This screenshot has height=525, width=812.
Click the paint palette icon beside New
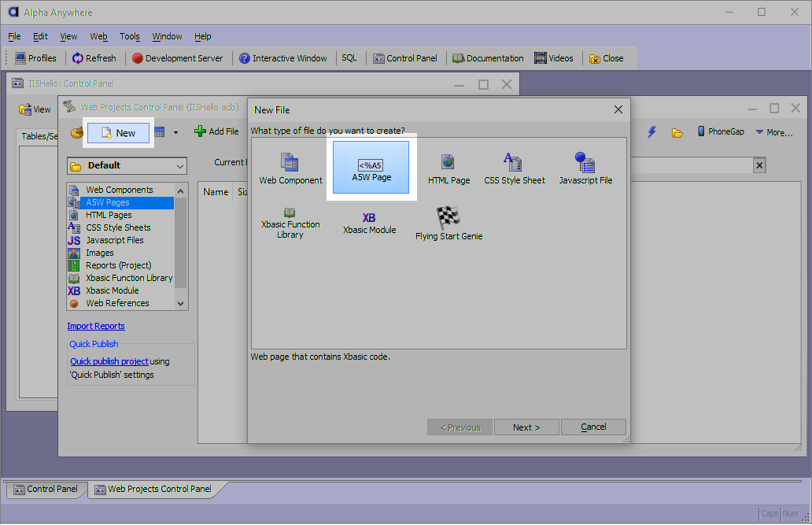[76, 133]
